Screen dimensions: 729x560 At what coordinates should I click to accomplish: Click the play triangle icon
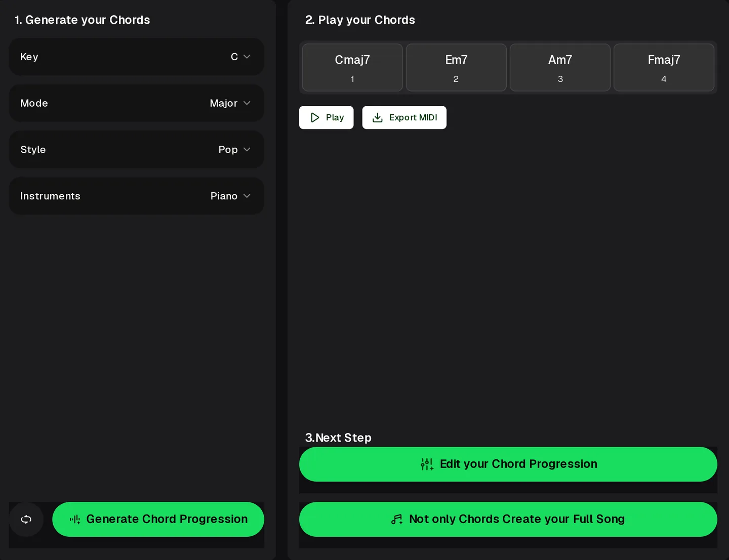pos(315,117)
